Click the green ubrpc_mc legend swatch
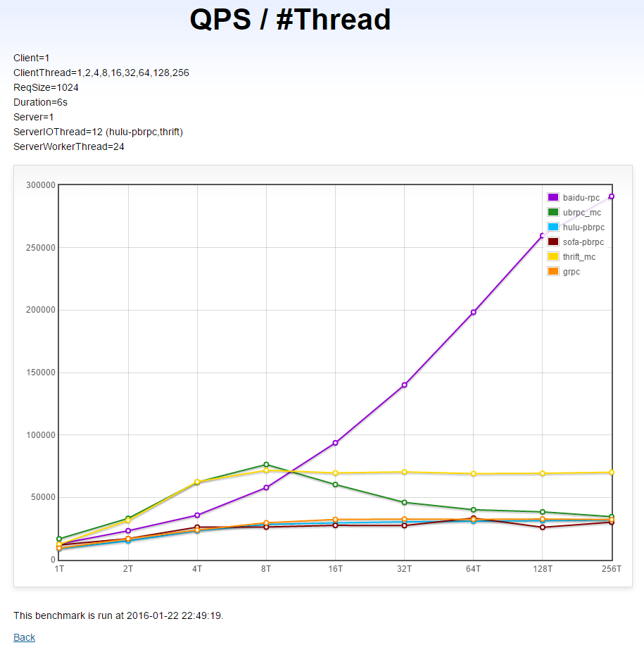The height and width of the screenshot is (657, 644). click(553, 212)
